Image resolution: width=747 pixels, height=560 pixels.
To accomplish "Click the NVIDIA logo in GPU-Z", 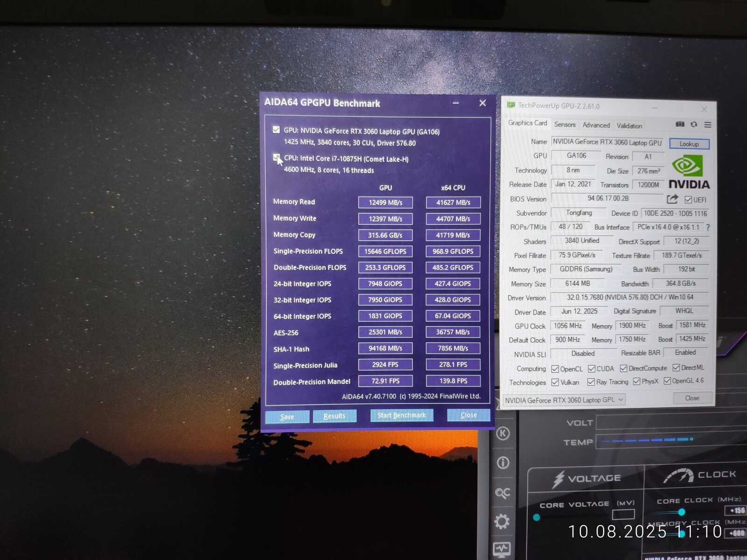I will pyautogui.click(x=689, y=172).
